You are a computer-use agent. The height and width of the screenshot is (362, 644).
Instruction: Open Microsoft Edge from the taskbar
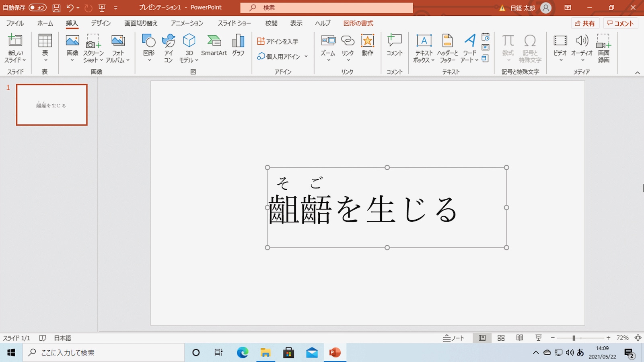point(243,353)
